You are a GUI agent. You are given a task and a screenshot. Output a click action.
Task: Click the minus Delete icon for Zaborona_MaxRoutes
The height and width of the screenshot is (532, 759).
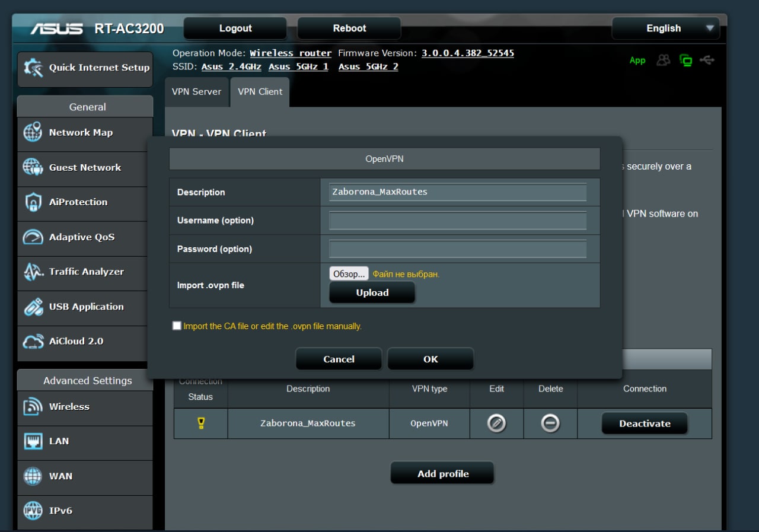(x=550, y=423)
